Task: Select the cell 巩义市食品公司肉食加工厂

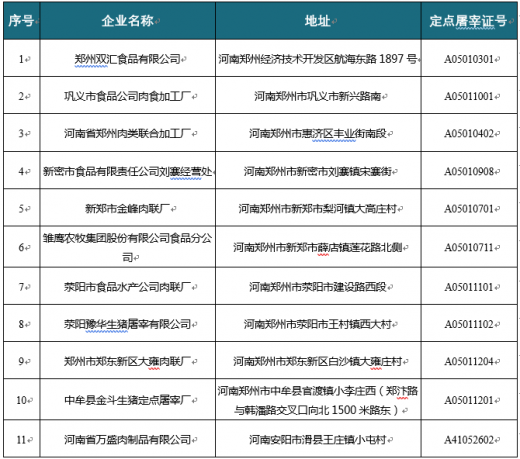Action: point(128,96)
